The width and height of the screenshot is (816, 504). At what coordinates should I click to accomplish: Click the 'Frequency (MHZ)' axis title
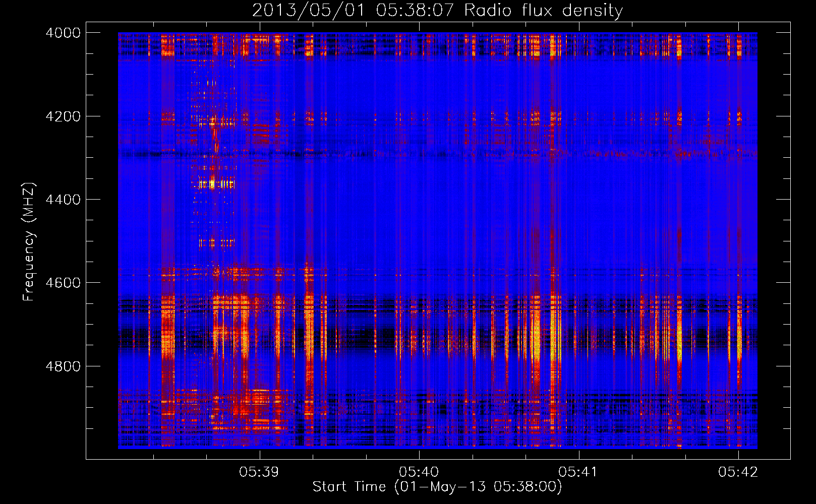tap(29, 242)
